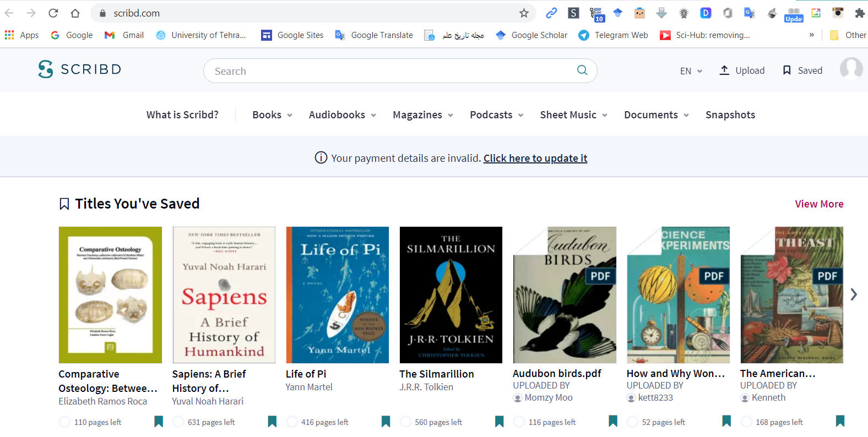Image resolution: width=868 pixels, height=437 pixels.
Task: Open the Telegram Web bookmark
Action: click(613, 35)
